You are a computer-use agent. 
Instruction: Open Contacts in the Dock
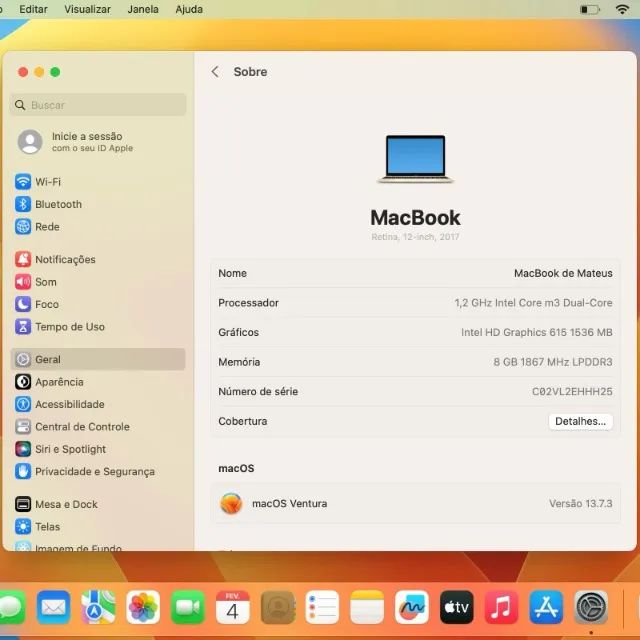point(278,607)
